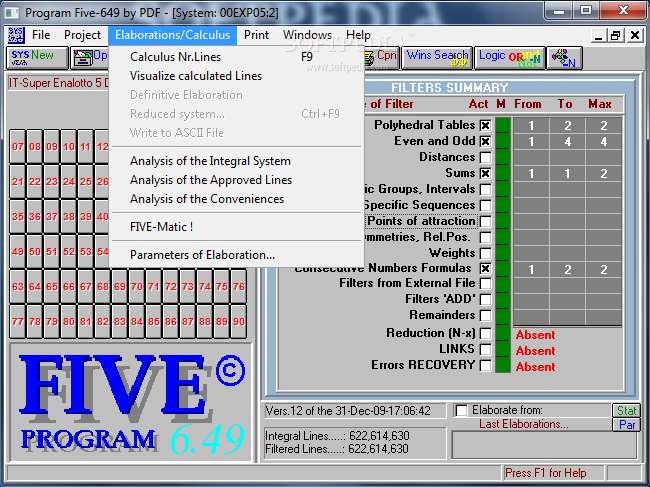
Task: Click the To value for Even and Odd
Action: (568, 142)
